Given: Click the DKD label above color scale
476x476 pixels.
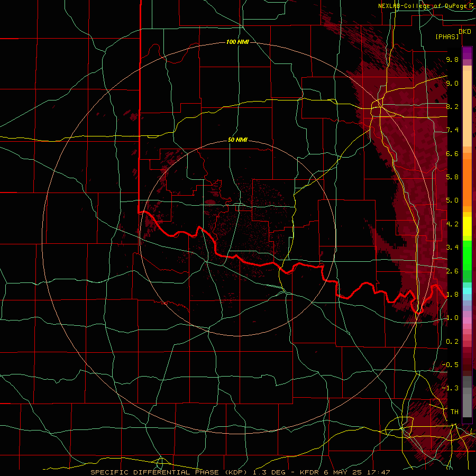Looking at the screenshot, I should 465,32.
